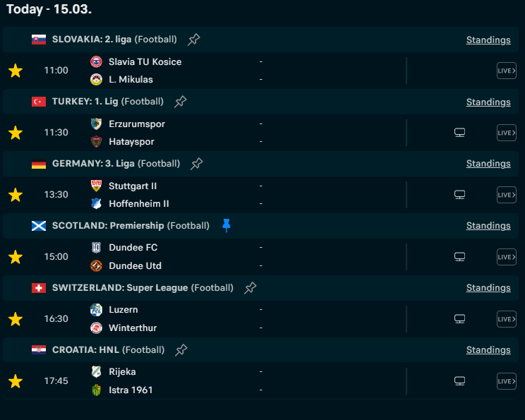The height and width of the screenshot is (420, 525).
Task: Unfavorite the Slavia TU Kosice match star
Action: [x=15, y=71]
